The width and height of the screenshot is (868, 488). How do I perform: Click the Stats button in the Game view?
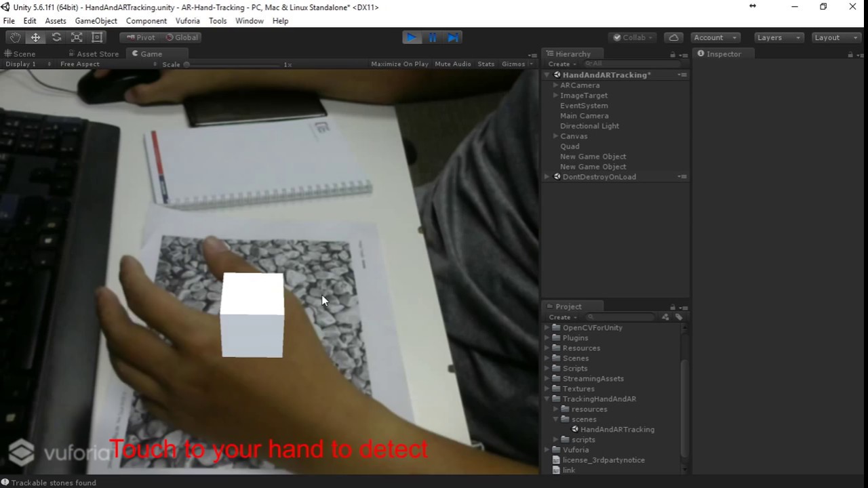pyautogui.click(x=486, y=63)
